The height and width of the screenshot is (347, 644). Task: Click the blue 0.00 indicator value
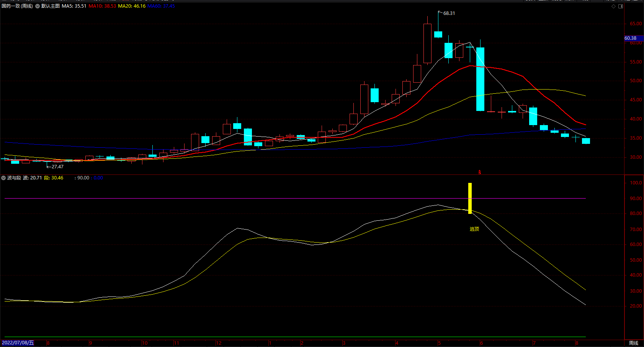click(x=98, y=178)
